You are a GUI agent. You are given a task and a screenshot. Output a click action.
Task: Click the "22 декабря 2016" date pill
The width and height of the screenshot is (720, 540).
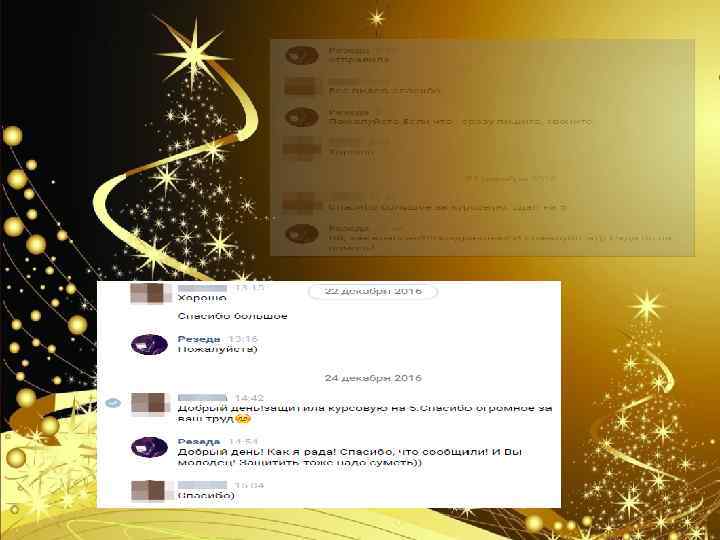(x=373, y=292)
